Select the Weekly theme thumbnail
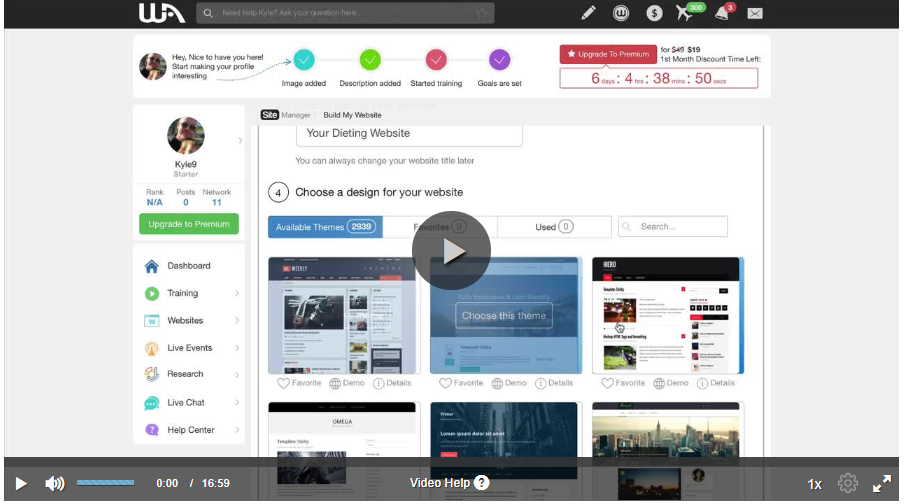 point(342,315)
